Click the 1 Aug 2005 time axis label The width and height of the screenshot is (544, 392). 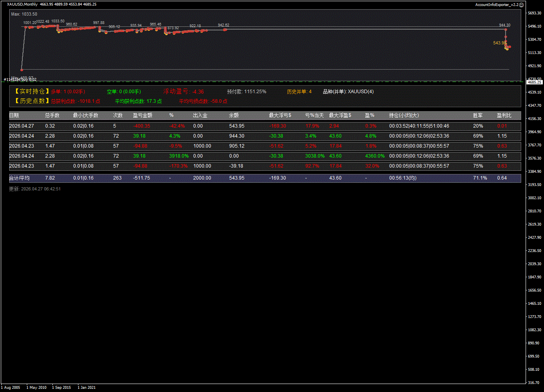pos(11,387)
